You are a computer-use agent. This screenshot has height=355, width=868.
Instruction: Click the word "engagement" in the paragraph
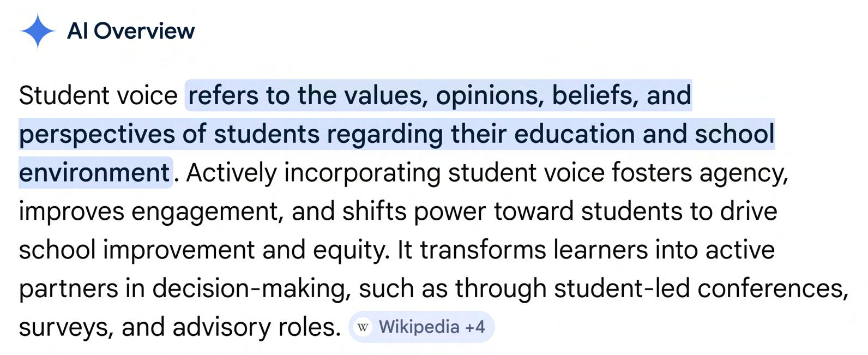pos(205,212)
